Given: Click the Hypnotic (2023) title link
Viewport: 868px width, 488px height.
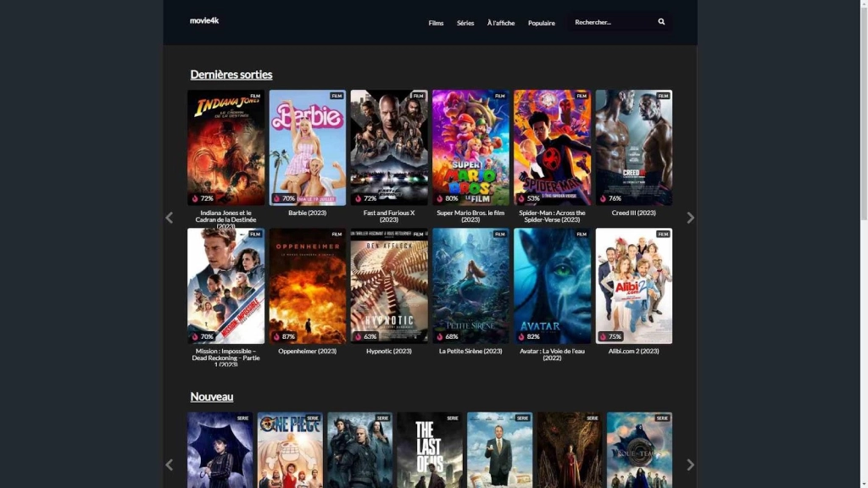Looking at the screenshot, I should coord(388,351).
